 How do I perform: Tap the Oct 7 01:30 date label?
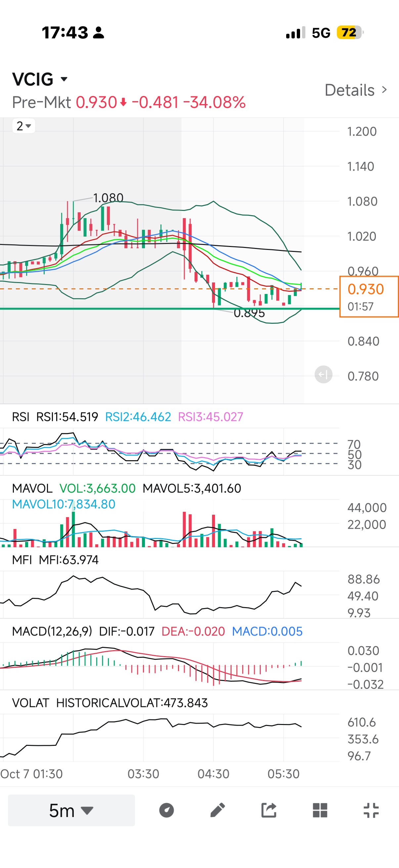[x=32, y=774]
